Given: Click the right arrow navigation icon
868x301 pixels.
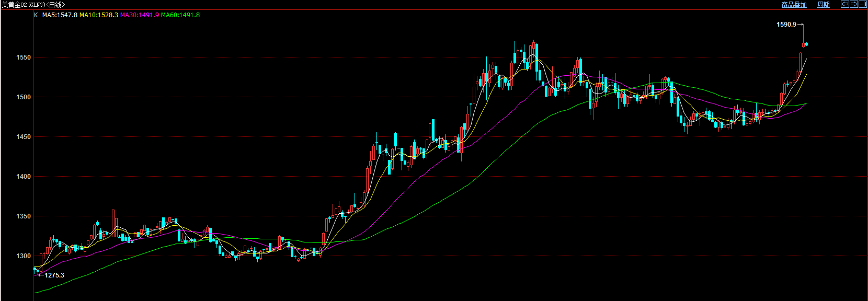Looking at the screenshot, I should point(854,4).
